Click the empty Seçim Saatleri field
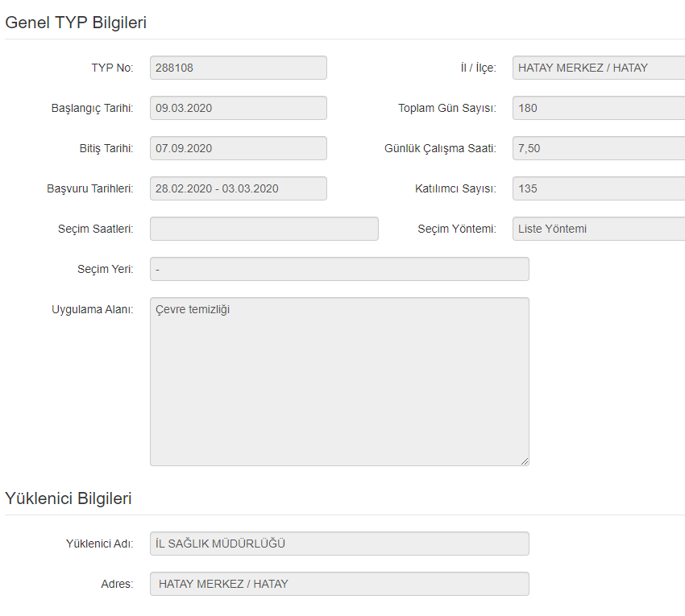This screenshot has height=616, width=685. click(264, 229)
